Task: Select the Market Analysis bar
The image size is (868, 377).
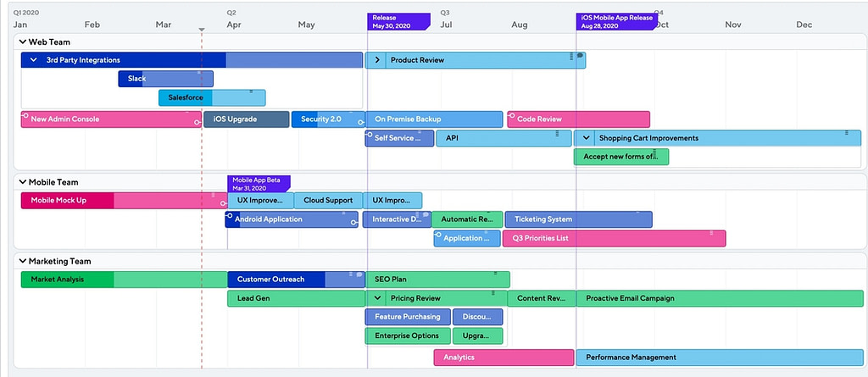Action: (124, 280)
